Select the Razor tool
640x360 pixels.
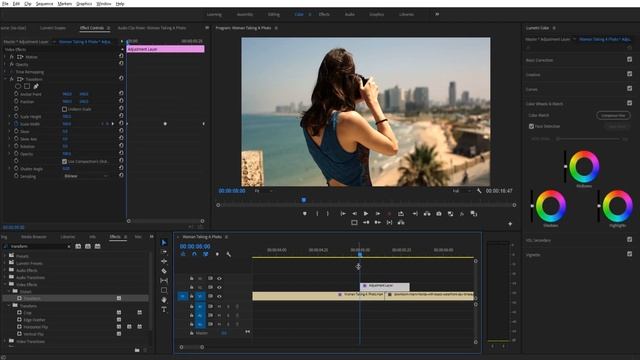[164, 271]
